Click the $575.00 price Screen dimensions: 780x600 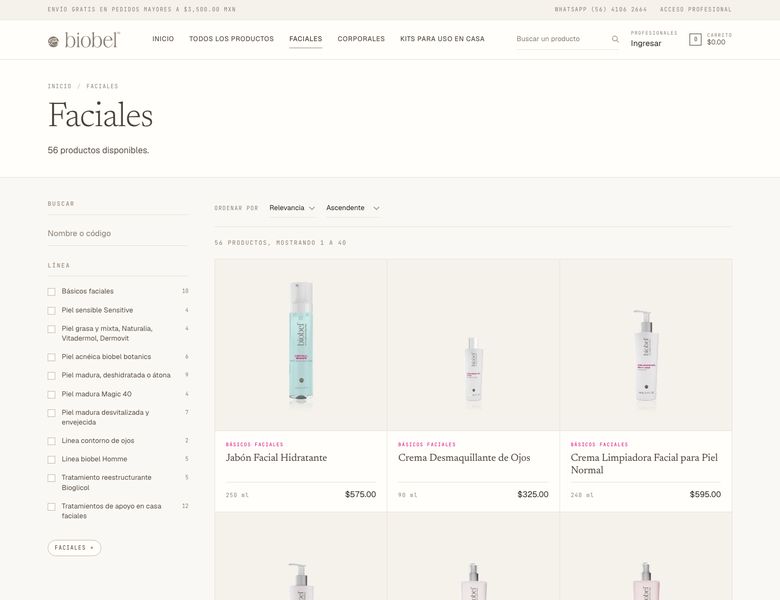click(x=361, y=495)
